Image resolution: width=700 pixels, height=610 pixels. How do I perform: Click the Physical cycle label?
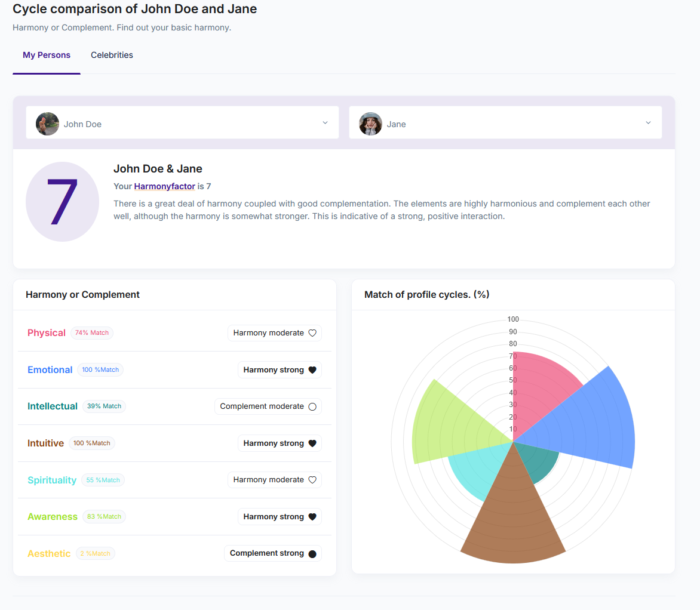[47, 333]
